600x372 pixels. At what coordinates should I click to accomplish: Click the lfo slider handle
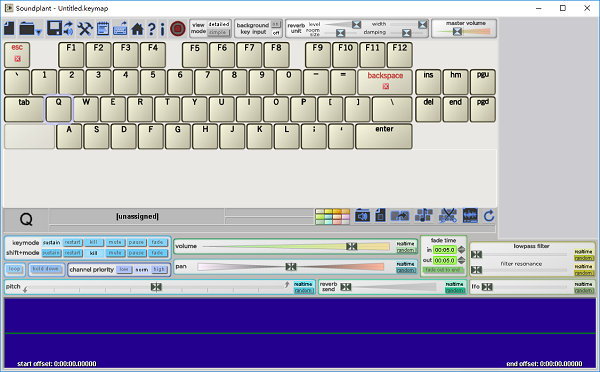click(487, 287)
